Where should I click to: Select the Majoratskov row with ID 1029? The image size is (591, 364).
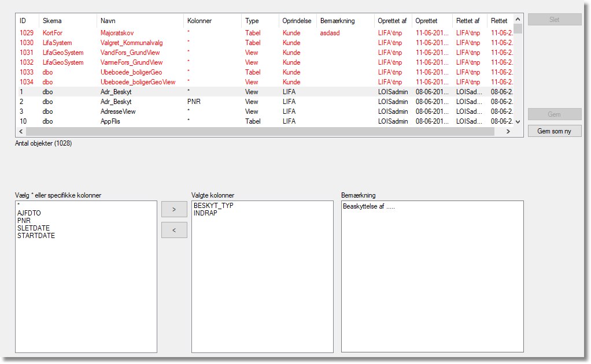(117, 33)
